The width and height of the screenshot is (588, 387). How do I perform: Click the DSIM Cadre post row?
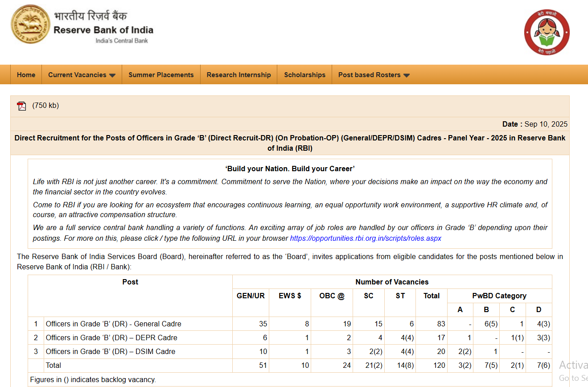pos(111,351)
